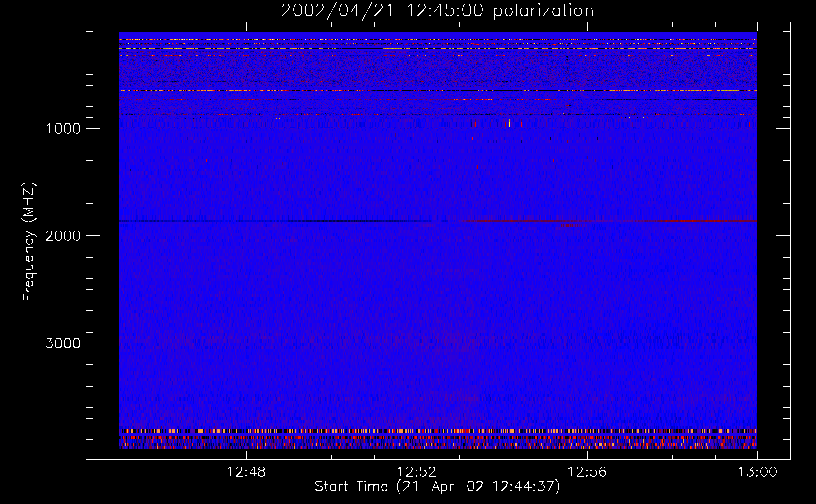The image size is (816, 504).
Task: Select the "Frequency (MHZ)" axis label
Action: [28, 242]
